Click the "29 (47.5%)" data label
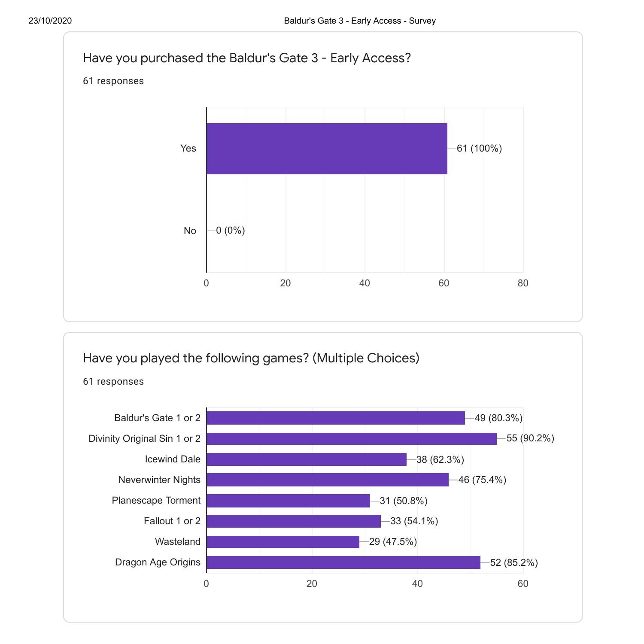 point(393,542)
